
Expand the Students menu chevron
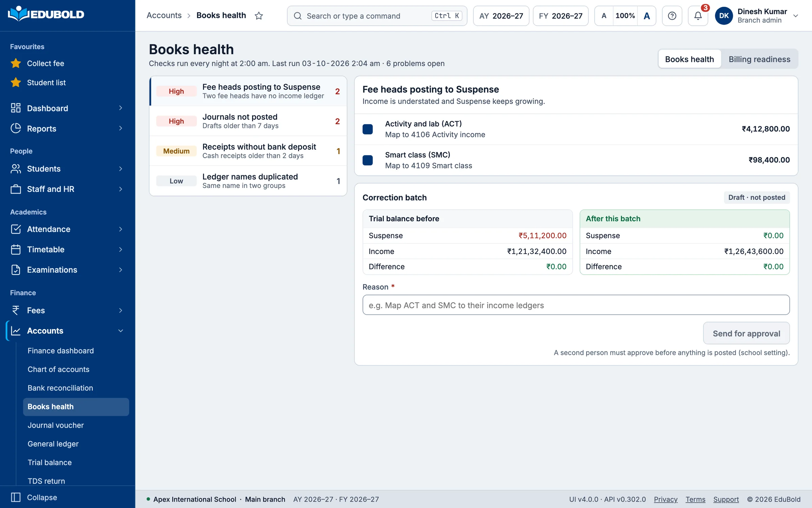pos(120,169)
